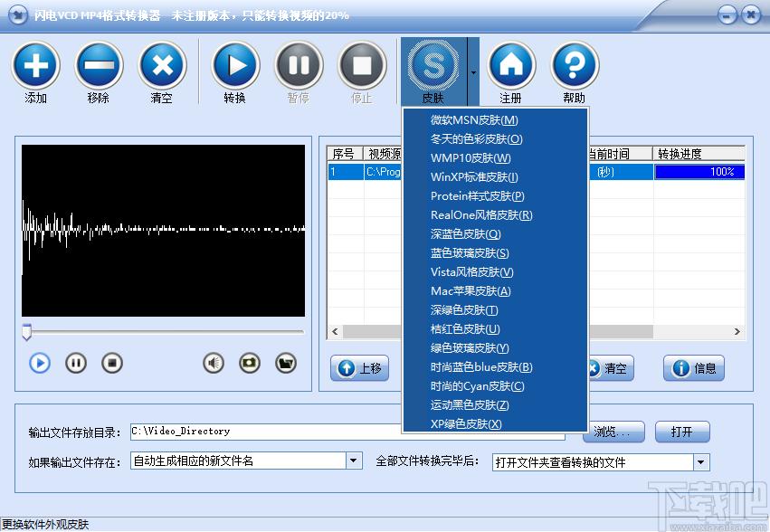770x532 pixels.
Task: Click the 浏览 (browse) button
Action: (613, 432)
